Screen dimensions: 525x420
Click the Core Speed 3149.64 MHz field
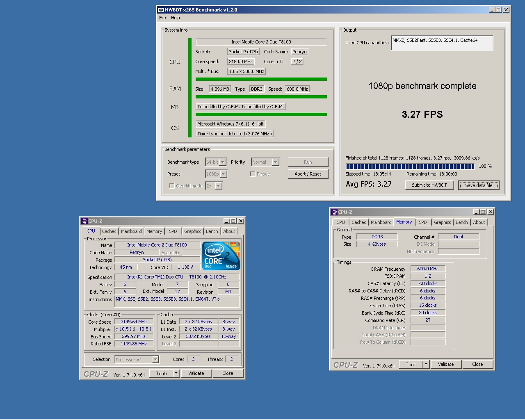(x=134, y=322)
